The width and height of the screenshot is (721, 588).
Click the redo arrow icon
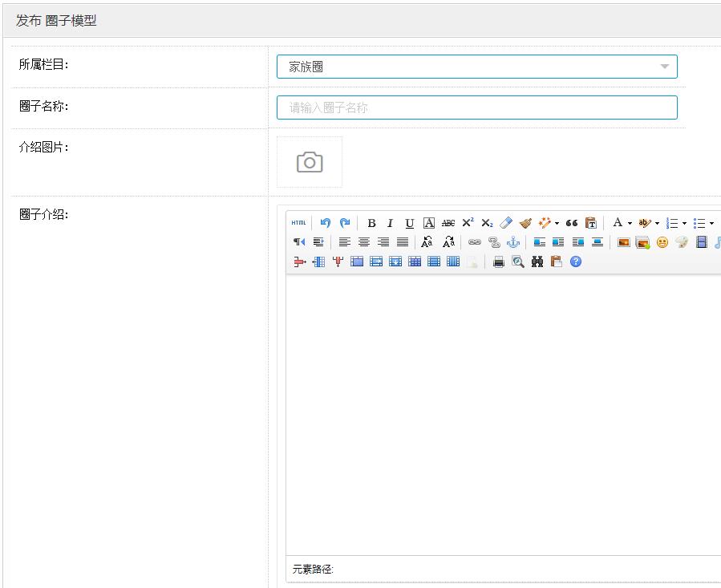pyautogui.click(x=345, y=223)
